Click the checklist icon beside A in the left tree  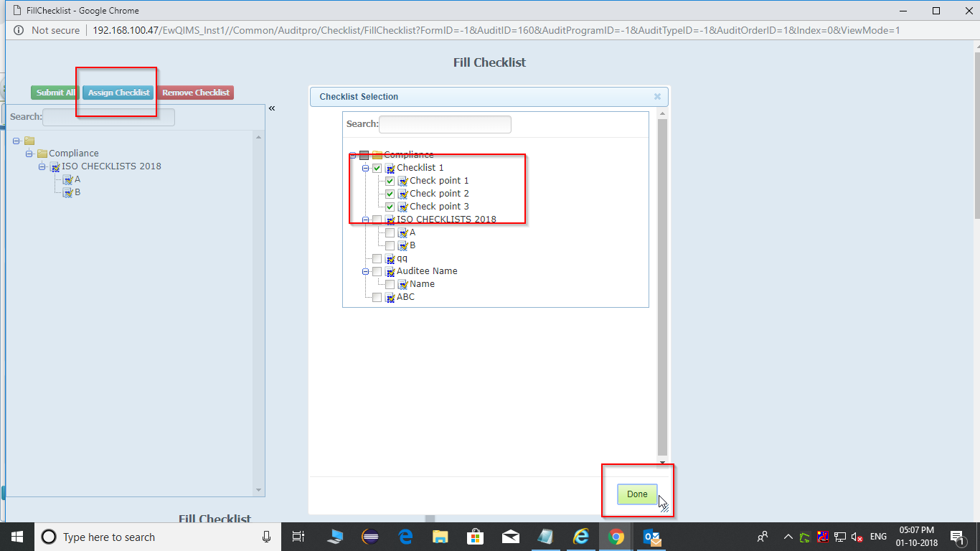click(68, 179)
